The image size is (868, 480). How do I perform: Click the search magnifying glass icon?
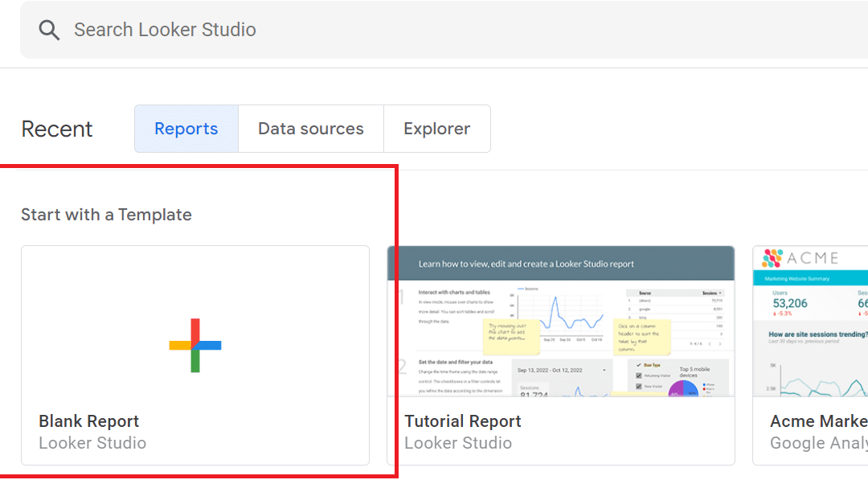(x=48, y=30)
